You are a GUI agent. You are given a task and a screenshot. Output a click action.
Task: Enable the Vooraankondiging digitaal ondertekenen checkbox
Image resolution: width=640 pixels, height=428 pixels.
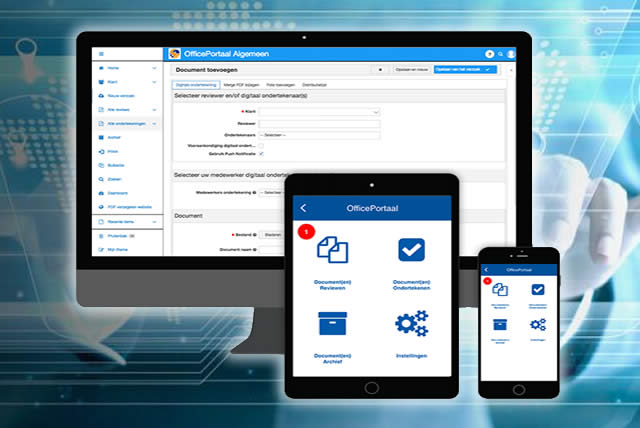pyautogui.click(x=261, y=145)
